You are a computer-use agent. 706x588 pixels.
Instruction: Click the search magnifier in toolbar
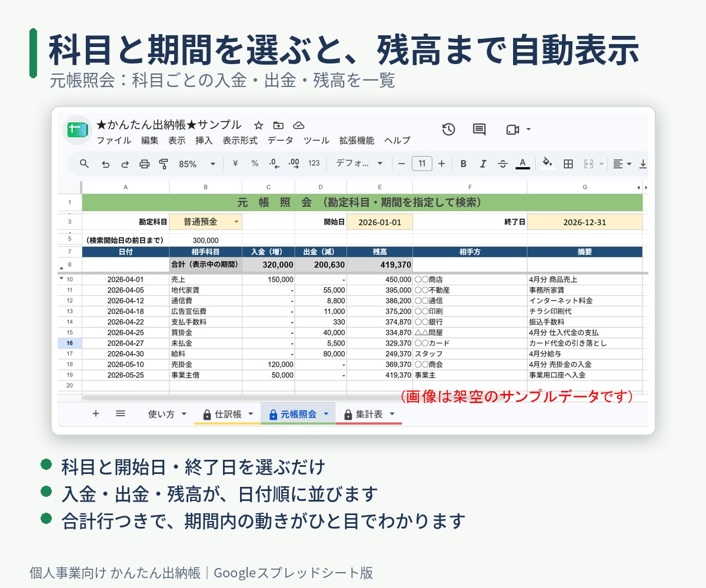(x=84, y=163)
